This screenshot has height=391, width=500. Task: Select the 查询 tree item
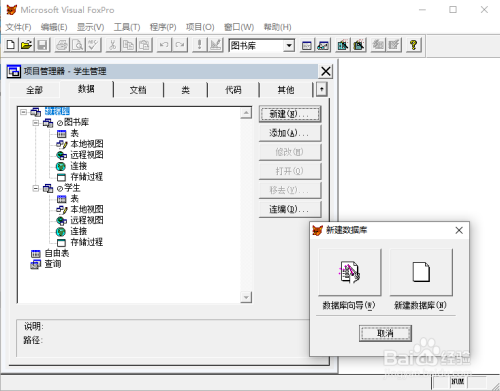(x=53, y=264)
